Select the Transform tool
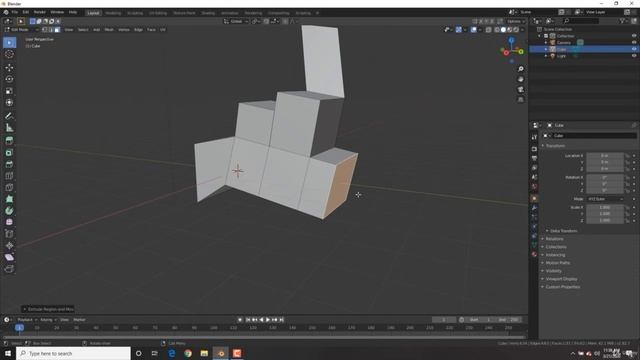Image resolution: width=640 pixels, height=360 pixels. click(x=9, y=102)
